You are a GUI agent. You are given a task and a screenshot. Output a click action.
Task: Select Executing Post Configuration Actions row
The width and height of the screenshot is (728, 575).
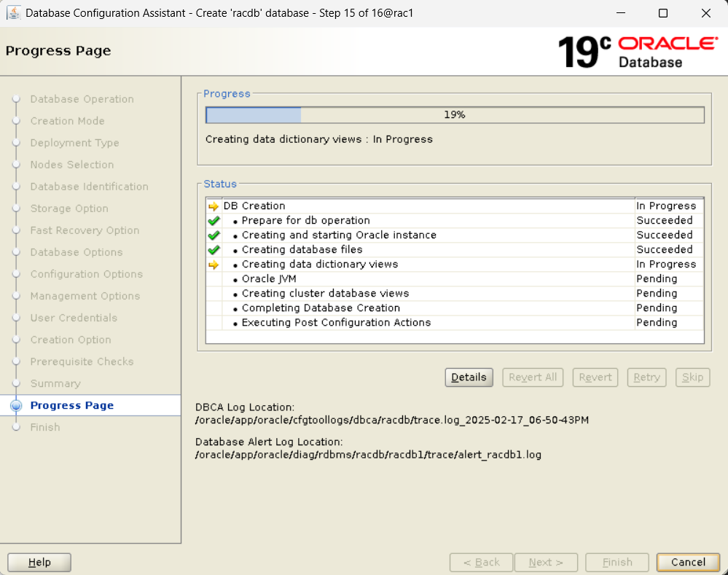(455, 323)
